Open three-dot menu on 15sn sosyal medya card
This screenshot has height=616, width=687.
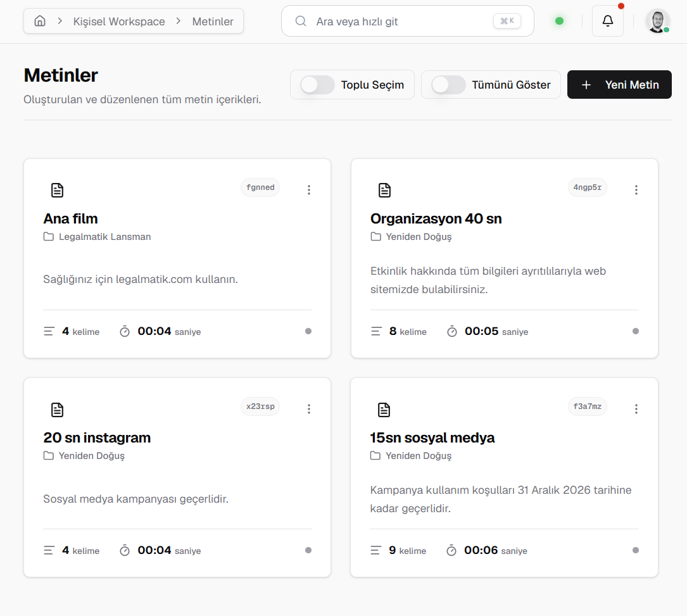click(636, 409)
